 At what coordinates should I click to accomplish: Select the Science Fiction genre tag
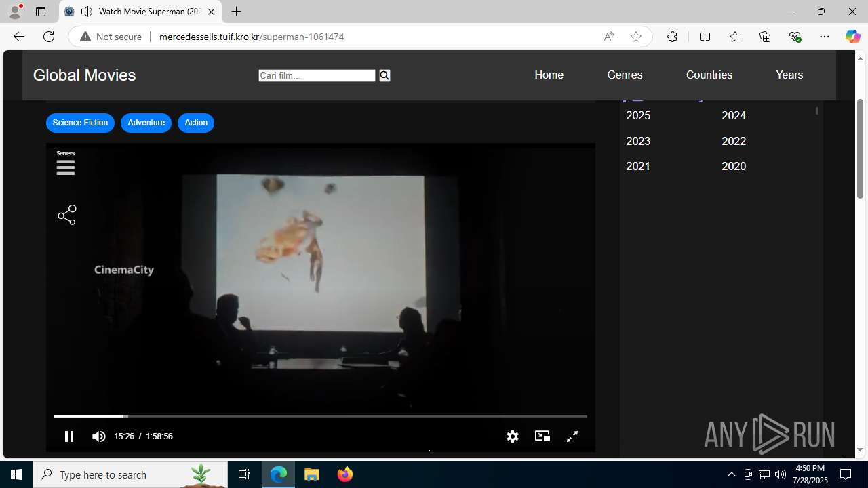(x=80, y=123)
